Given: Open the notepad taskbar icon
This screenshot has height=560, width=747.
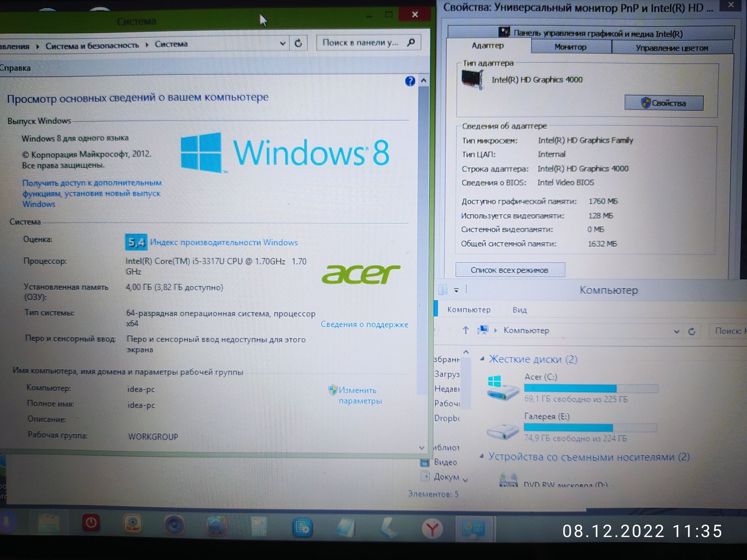Looking at the screenshot, I should click(x=346, y=528).
